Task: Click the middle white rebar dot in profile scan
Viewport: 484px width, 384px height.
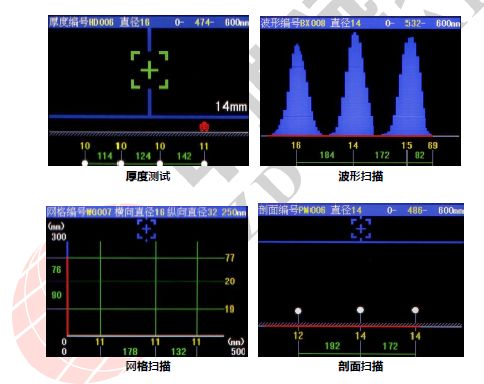Action: coord(360,310)
